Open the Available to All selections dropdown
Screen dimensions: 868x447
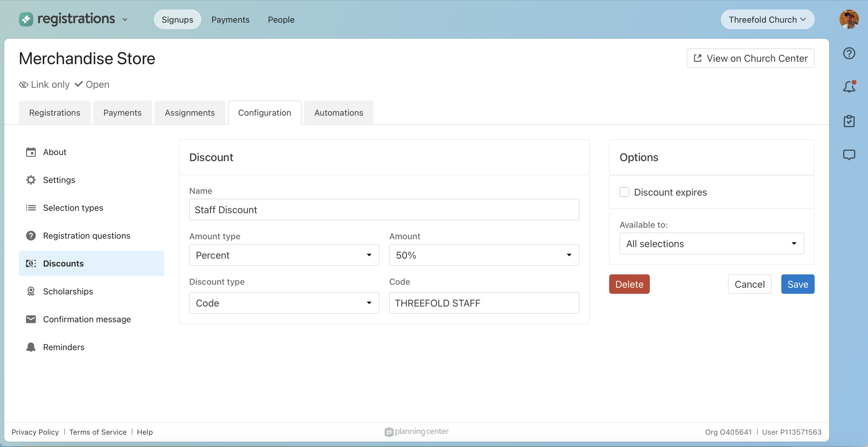[711, 244]
